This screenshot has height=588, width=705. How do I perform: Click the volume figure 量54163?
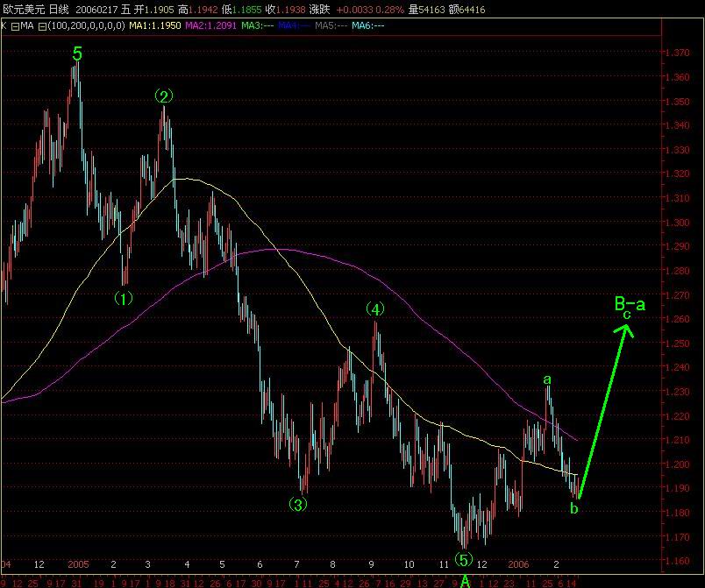(427, 10)
